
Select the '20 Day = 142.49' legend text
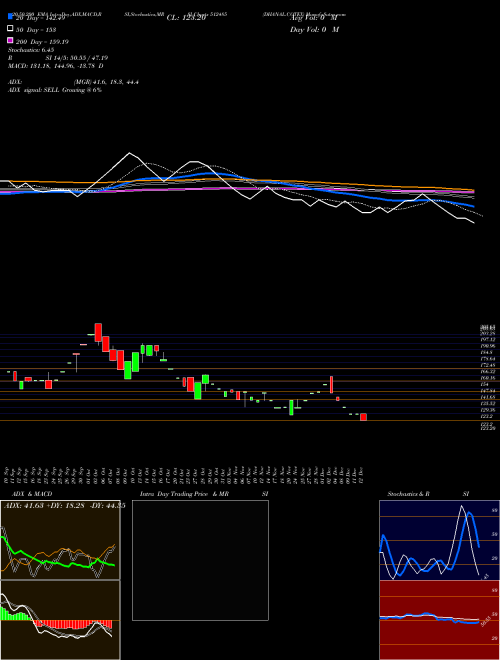coord(40,18)
